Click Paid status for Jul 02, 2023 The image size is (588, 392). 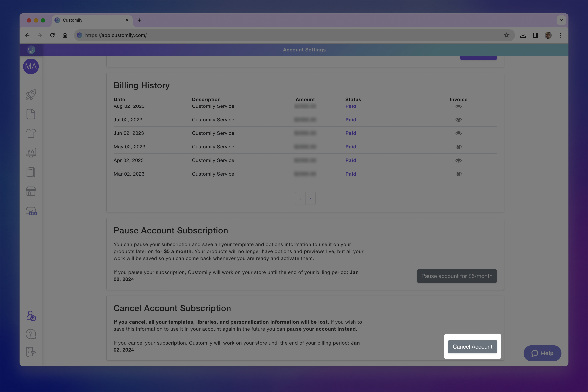[351, 120]
